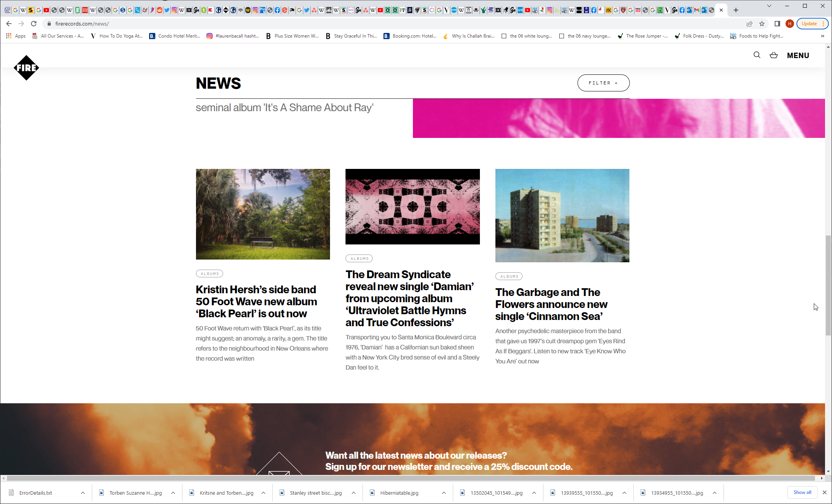Open 'Foods to Help Fight...' bookmark
Image resolution: width=832 pixels, height=504 pixels.
tap(756, 36)
